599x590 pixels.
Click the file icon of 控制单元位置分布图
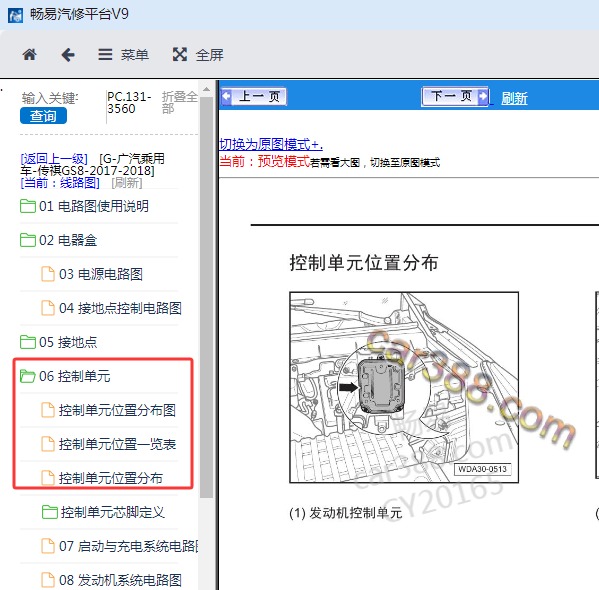click(x=48, y=410)
